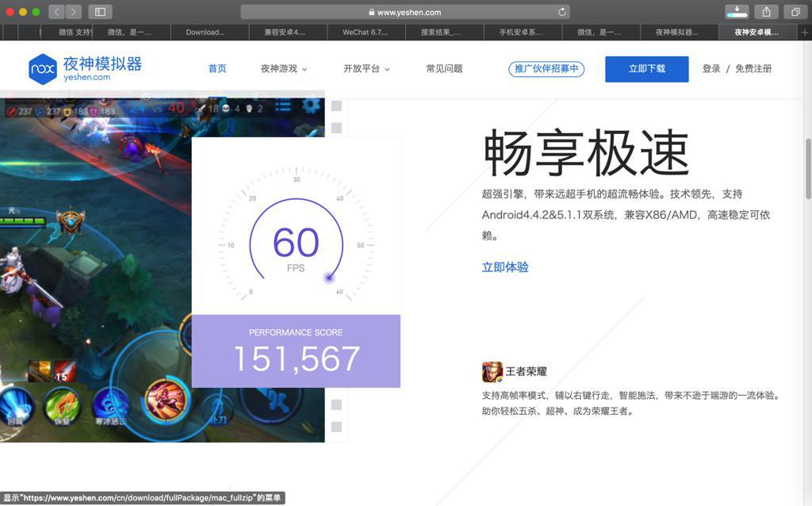Reload the page with the refresh icon
This screenshot has width=812, height=506.
562,12
